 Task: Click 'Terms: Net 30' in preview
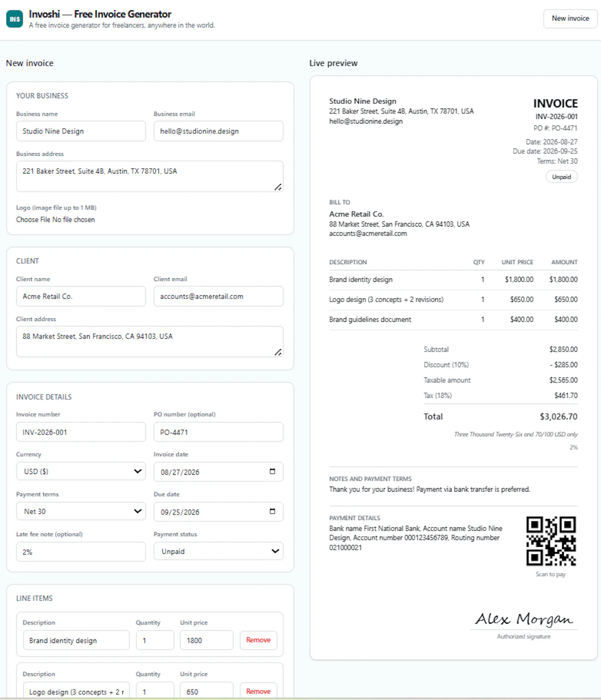tap(557, 161)
